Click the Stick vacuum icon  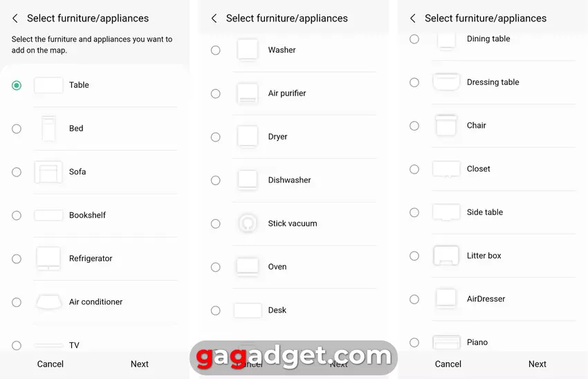pyautogui.click(x=247, y=223)
